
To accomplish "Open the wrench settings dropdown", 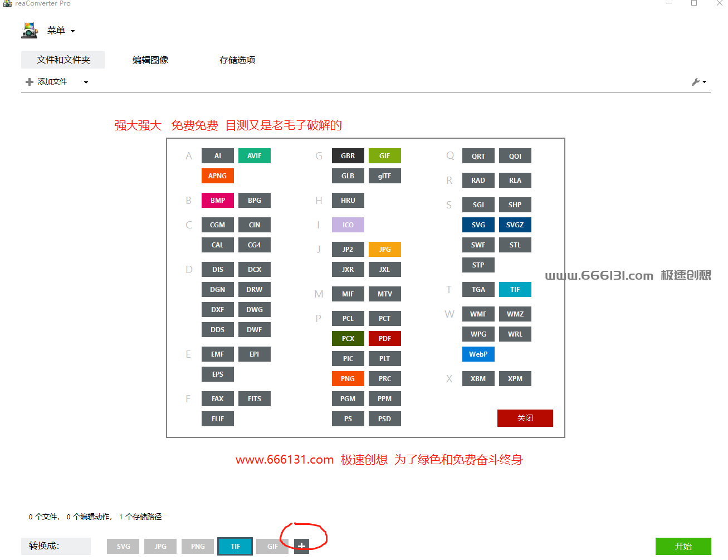I will click(x=698, y=82).
